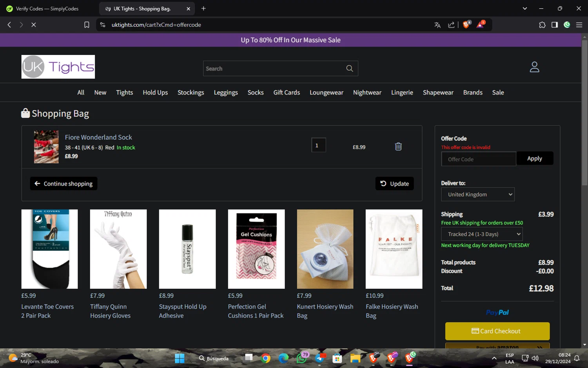Stop page loading in browser toolbar
This screenshot has width=588, height=368.
pos(34,25)
